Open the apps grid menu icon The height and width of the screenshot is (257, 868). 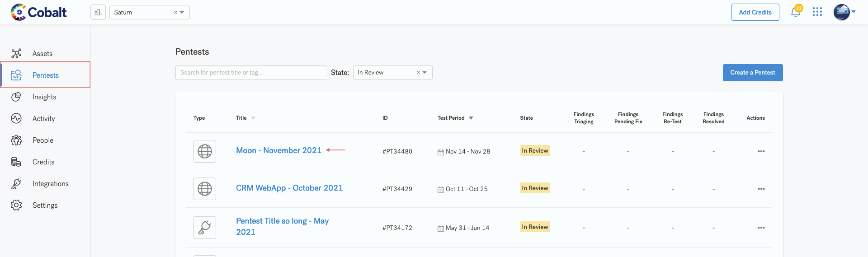[817, 12]
